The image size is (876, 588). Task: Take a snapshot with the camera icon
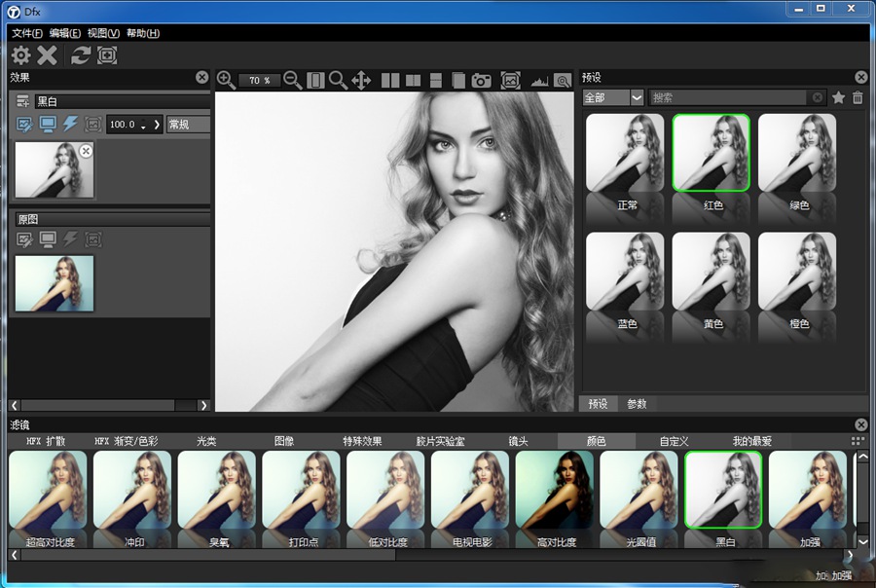[482, 81]
